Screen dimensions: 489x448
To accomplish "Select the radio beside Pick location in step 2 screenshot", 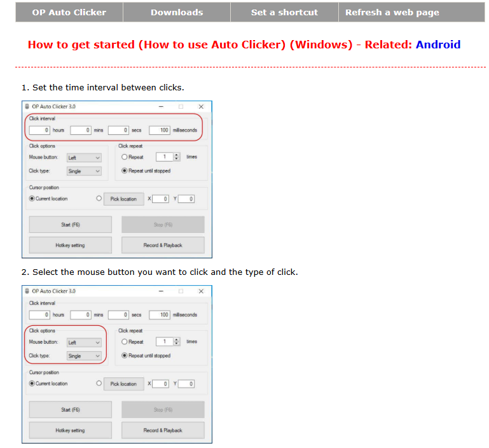I will [99, 383].
